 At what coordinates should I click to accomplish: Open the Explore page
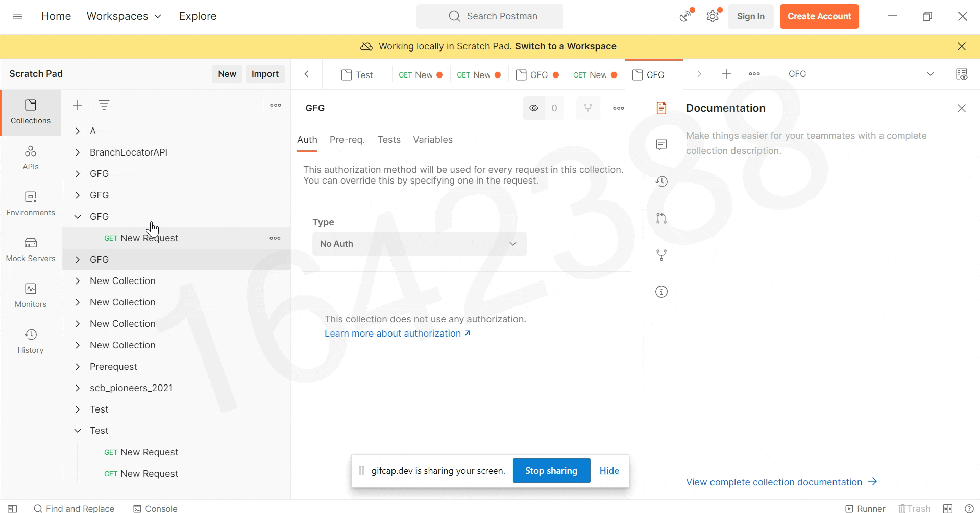pyautogui.click(x=198, y=16)
